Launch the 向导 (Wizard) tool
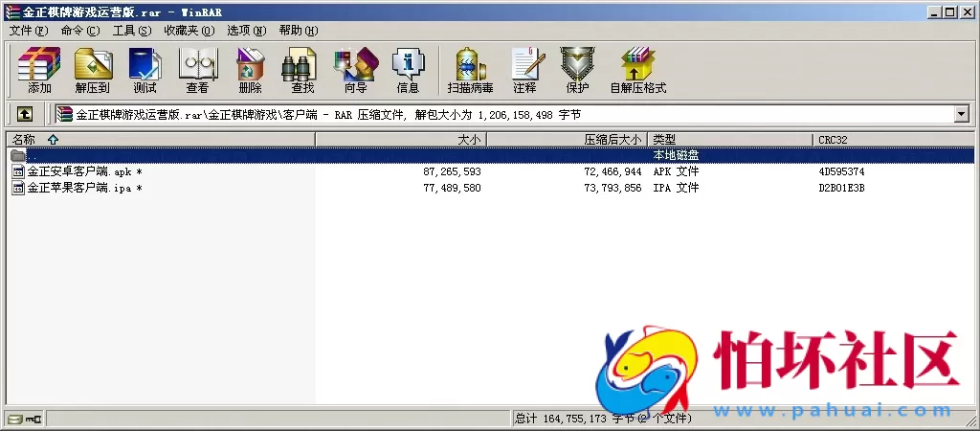Viewport: 980px width, 431px height. [355, 70]
